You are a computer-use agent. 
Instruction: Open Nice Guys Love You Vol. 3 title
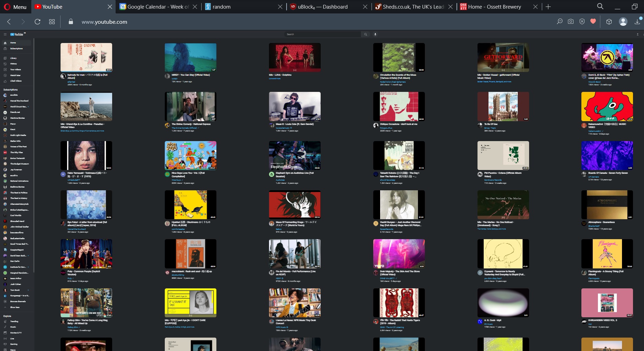click(x=188, y=174)
